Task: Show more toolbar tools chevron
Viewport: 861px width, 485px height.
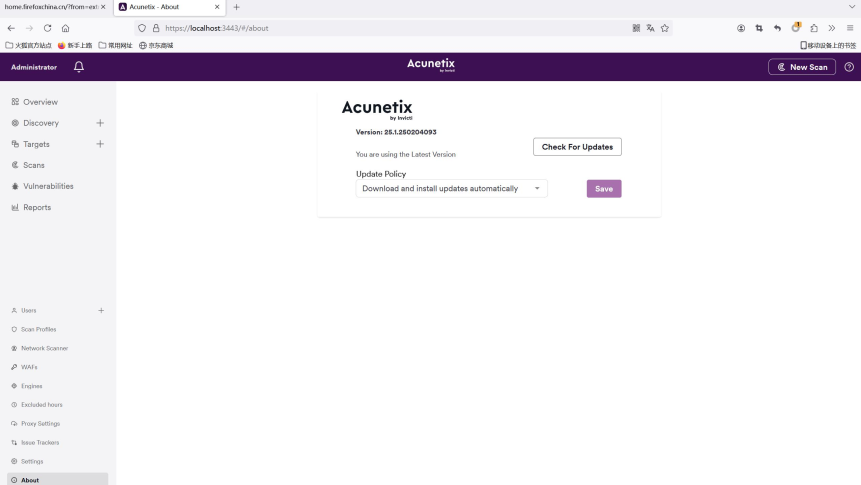Action: click(832, 28)
